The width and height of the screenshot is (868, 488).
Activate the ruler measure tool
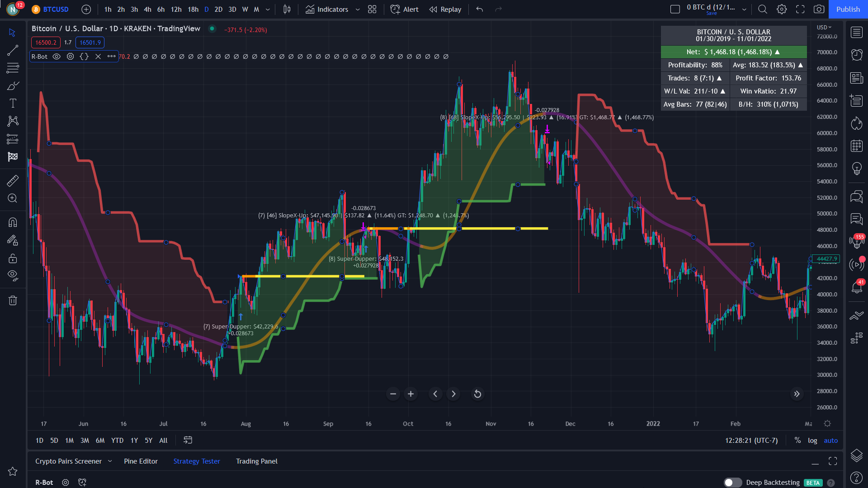click(13, 181)
